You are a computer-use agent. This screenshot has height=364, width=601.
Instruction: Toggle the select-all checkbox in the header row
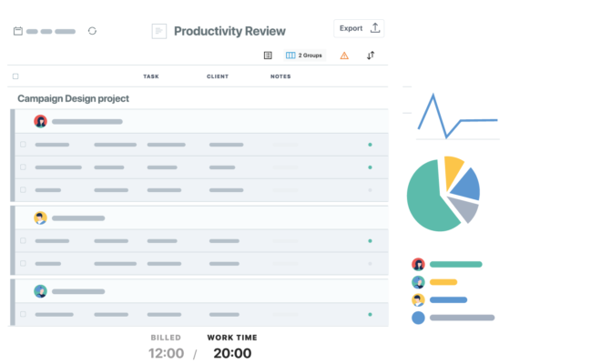(x=15, y=76)
